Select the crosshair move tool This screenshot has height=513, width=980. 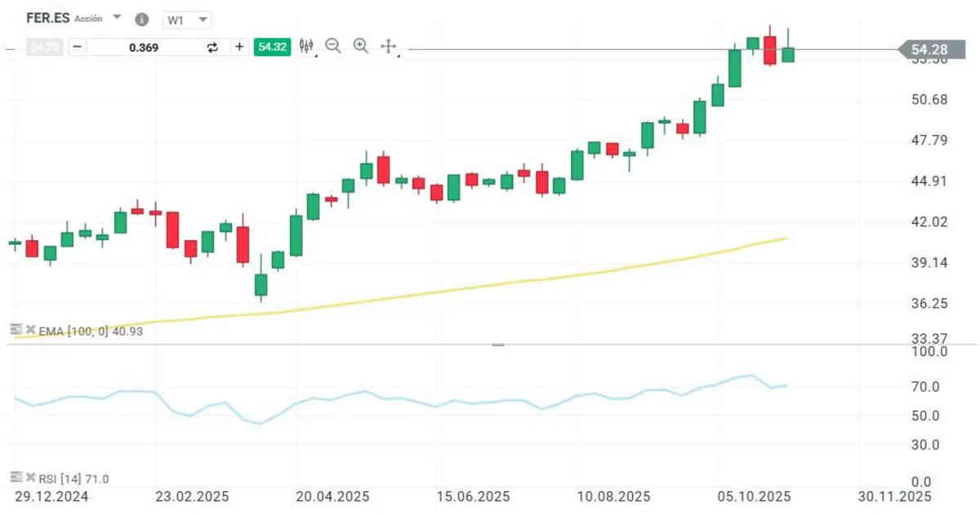tap(389, 47)
